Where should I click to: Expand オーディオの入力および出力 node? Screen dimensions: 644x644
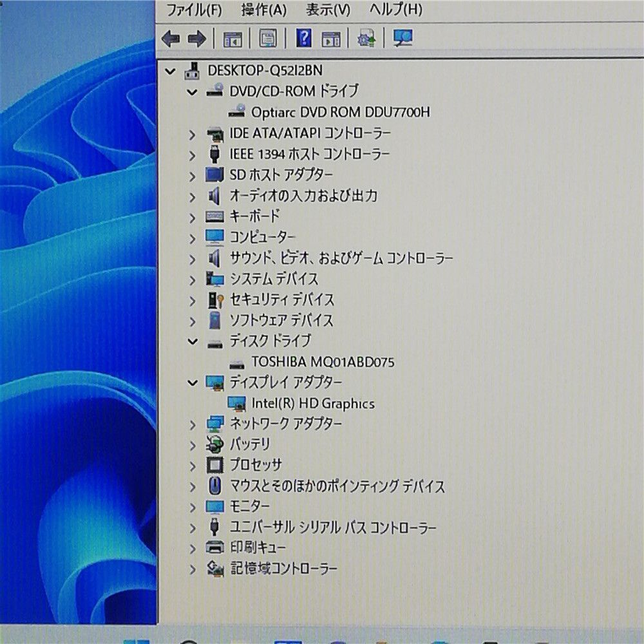(x=192, y=197)
